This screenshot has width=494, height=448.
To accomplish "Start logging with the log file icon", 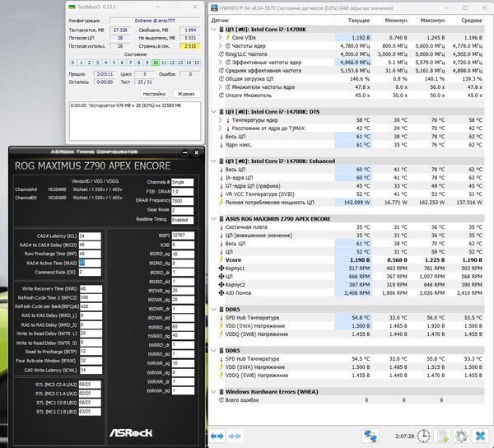I will tap(443, 436).
